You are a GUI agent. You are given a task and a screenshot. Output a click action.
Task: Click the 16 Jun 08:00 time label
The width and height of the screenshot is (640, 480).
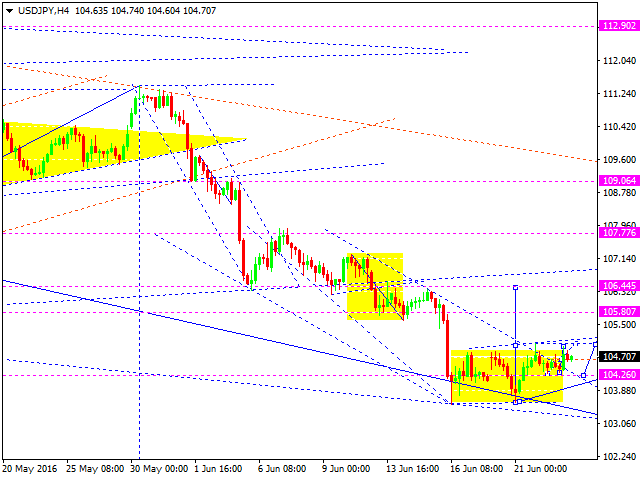(477, 469)
